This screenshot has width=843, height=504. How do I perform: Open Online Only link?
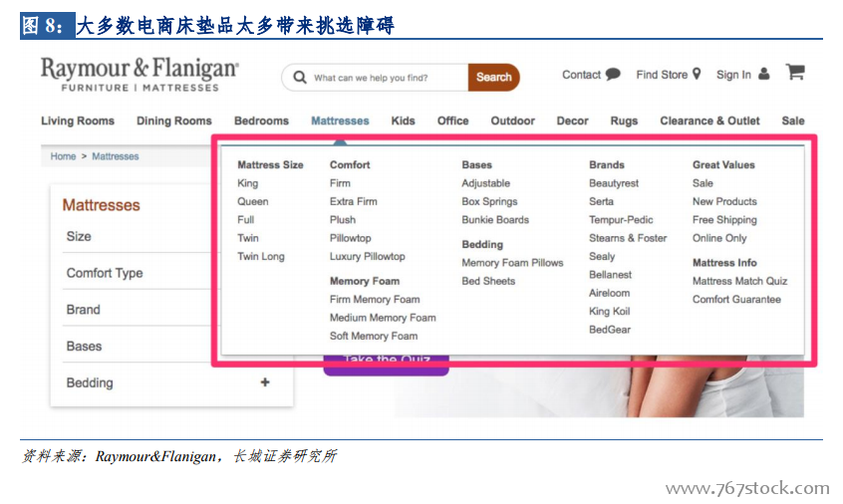tap(719, 238)
